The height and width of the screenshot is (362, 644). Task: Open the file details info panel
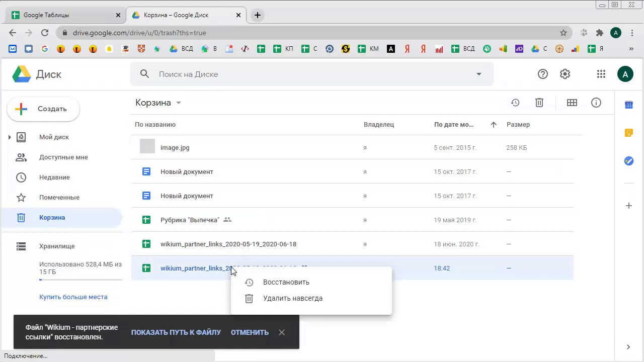tap(596, 103)
